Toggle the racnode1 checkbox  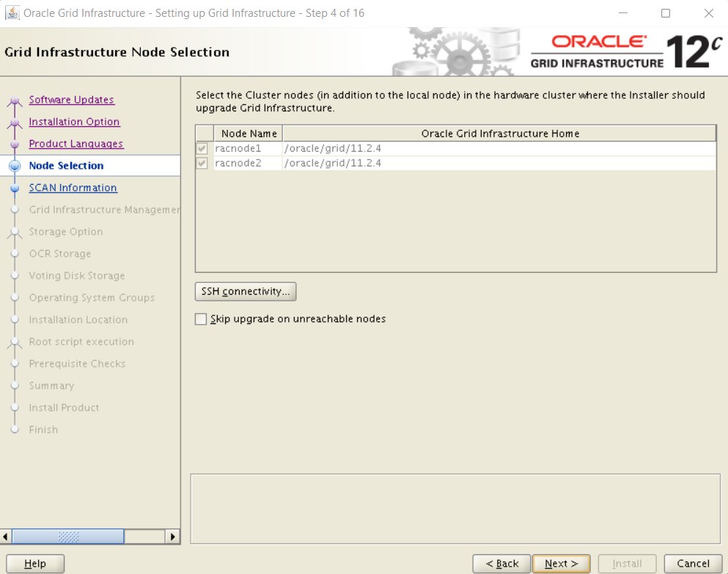tap(202, 149)
